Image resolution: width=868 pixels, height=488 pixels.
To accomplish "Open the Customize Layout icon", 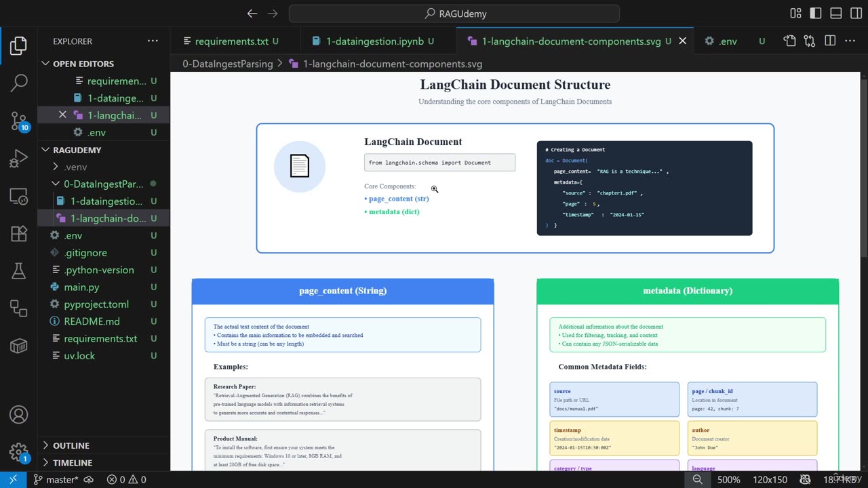I will pos(795,14).
